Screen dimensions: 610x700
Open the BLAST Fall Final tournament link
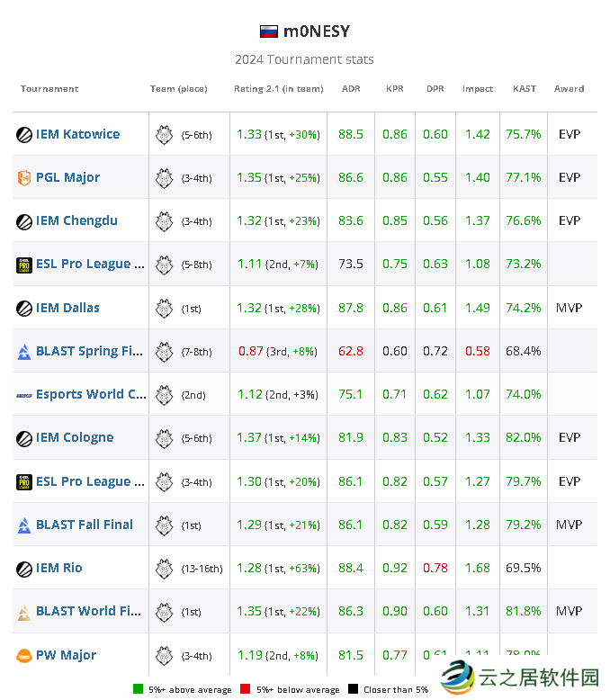pyautogui.click(x=85, y=525)
